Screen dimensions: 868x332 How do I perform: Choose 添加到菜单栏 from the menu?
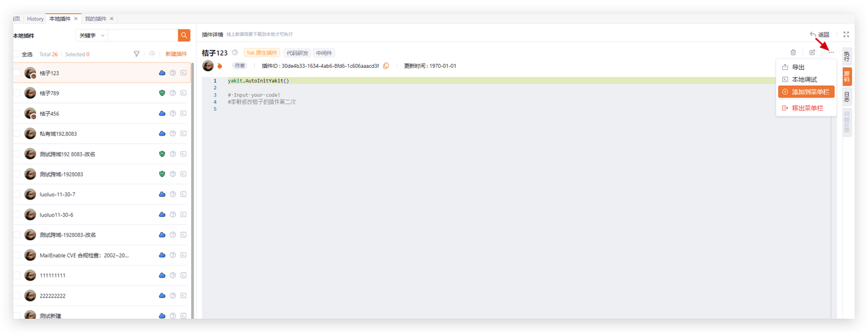click(806, 92)
